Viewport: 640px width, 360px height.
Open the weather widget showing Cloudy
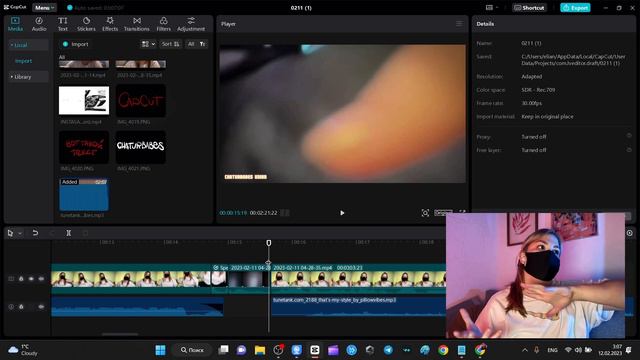click(23, 350)
